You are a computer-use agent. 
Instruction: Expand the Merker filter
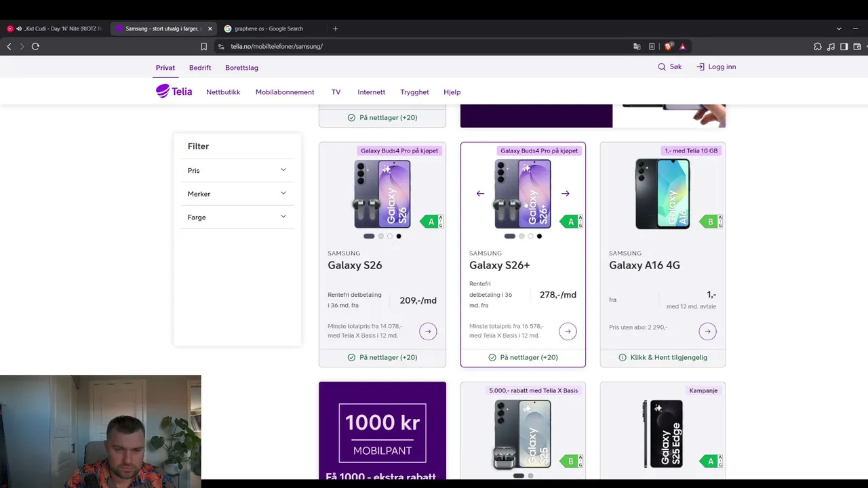coord(237,194)
